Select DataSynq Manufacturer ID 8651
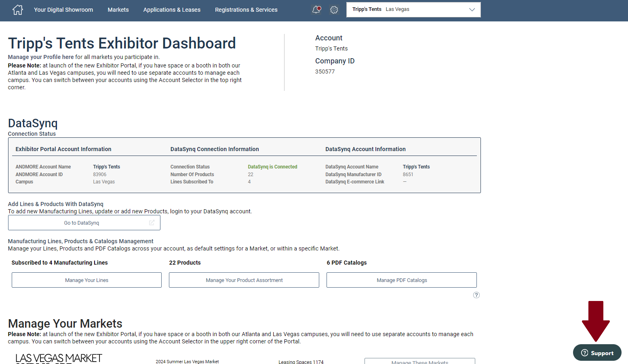Image resolution: width=628 pixels, height=364 pixels. coord(408,175)
